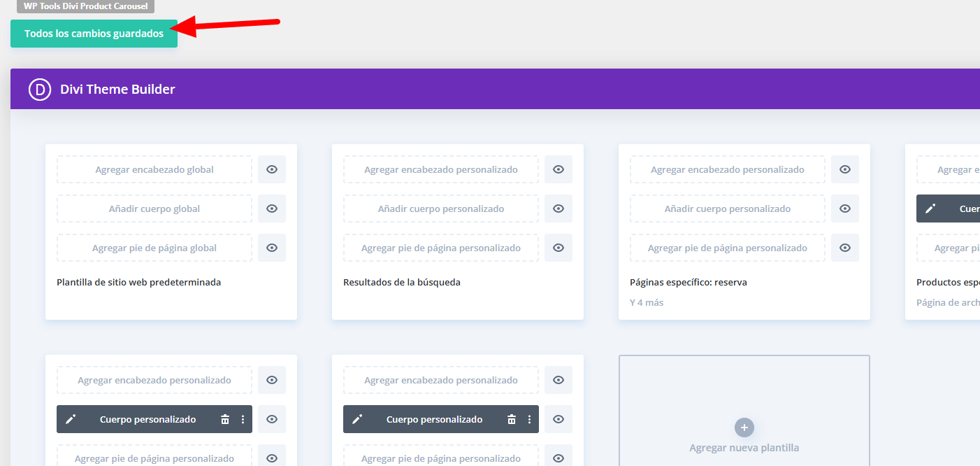Image resolution: width=980 pixels, height=466 pixels.
Task: Click trash icon in card under 'Plantilla de sitio web predeterminada'
Action: tap(225, 419)
